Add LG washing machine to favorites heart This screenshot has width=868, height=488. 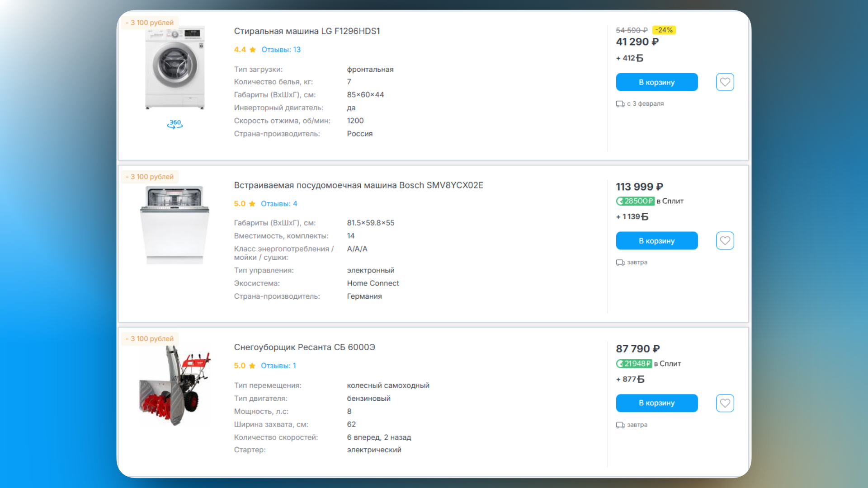point(725,82)
